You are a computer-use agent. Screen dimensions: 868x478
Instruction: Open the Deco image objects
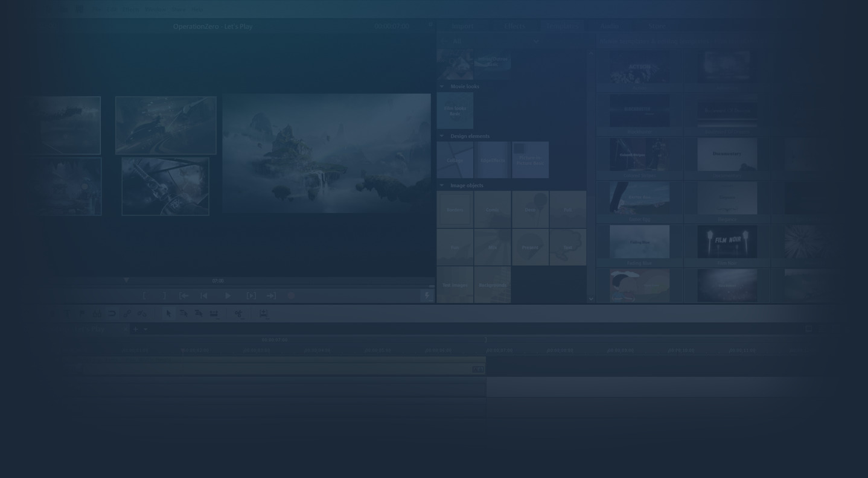pos(531,209)
